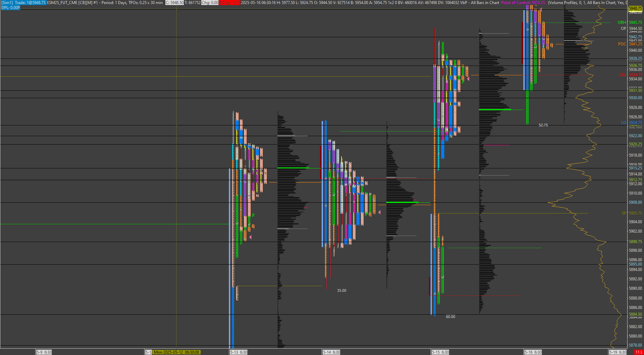Click the 35.00 range value under 5-14 profile

(341, 290)
